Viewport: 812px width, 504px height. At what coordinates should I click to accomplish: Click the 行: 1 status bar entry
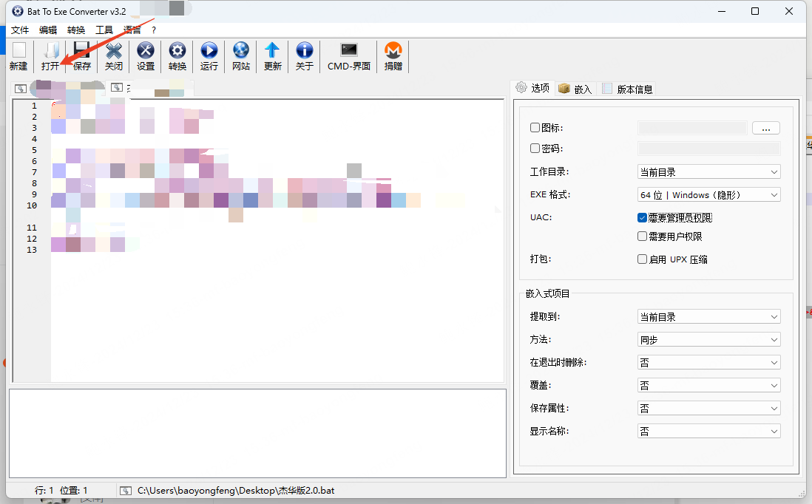pos(44,491)
